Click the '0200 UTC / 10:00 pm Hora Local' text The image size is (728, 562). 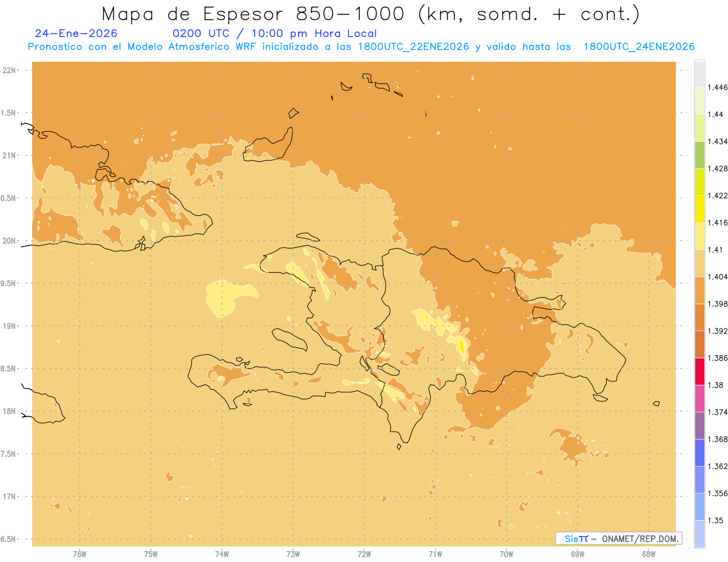[x=275, y=33]
